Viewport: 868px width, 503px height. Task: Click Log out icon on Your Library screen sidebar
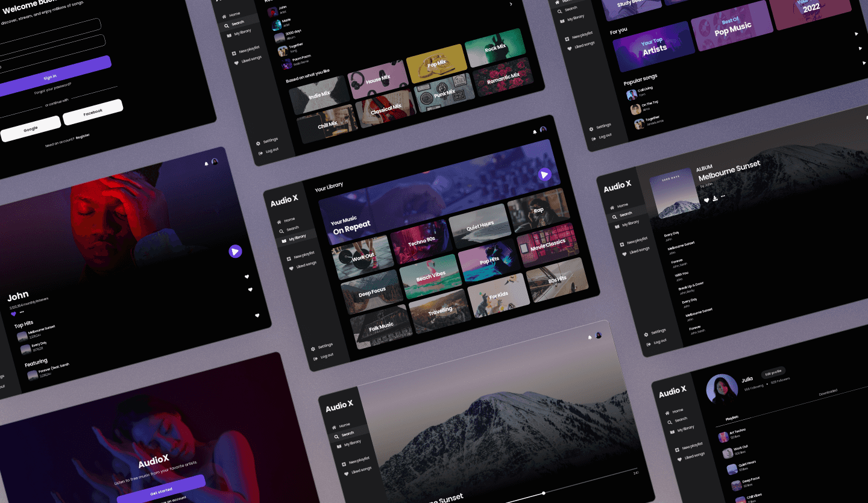pyautogui.click(x=316, y=358)
